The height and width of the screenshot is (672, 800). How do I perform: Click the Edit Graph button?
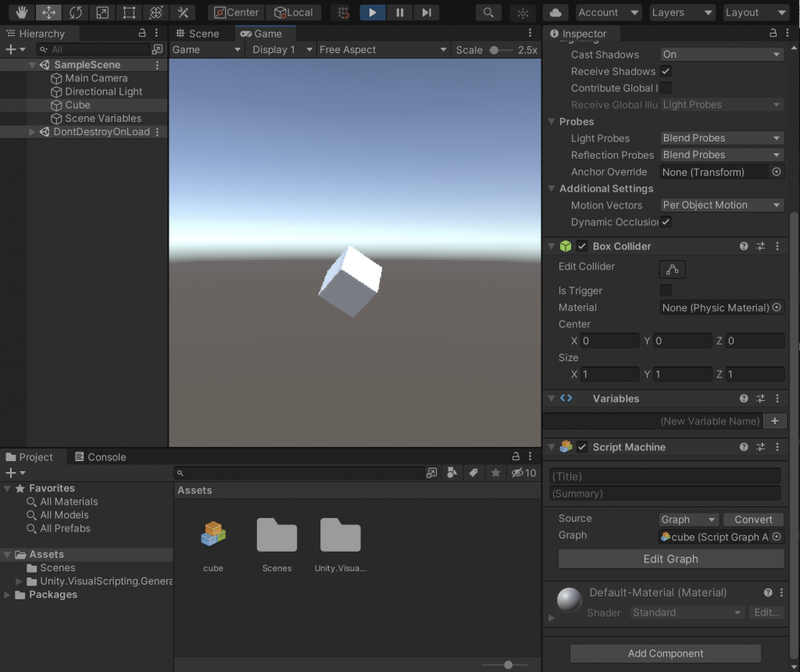tap(670, 559)
